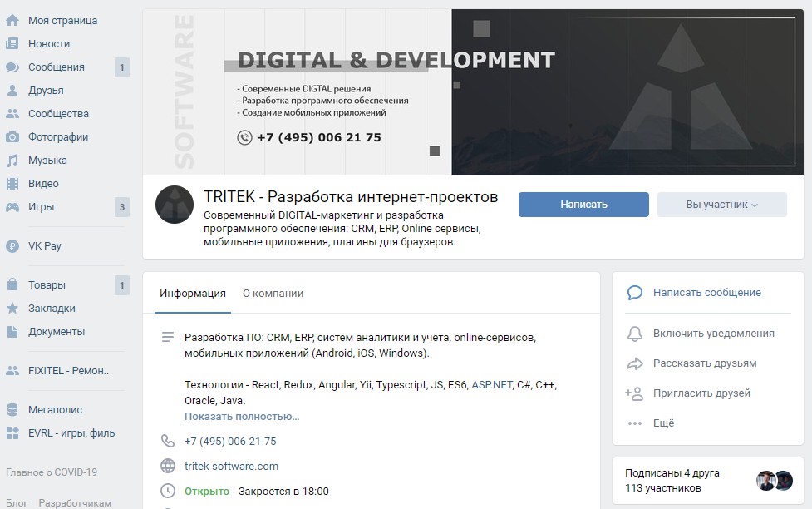812x509 pixels.
Task: Click the phone icon beside the number
Action: tap(168, 441)
